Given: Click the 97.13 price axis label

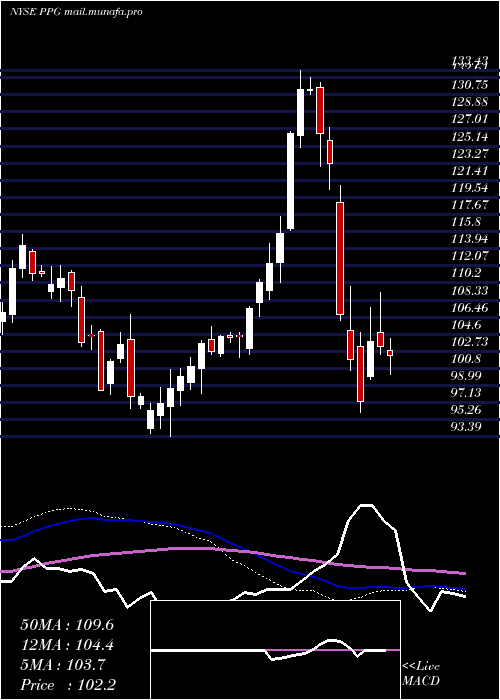Looking at the screenshot, I should click(x=466, y=393).
